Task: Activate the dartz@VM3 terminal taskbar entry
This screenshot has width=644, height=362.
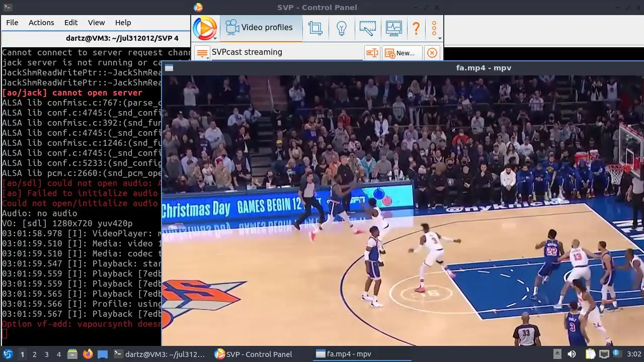Action: [x=160, y=354]
